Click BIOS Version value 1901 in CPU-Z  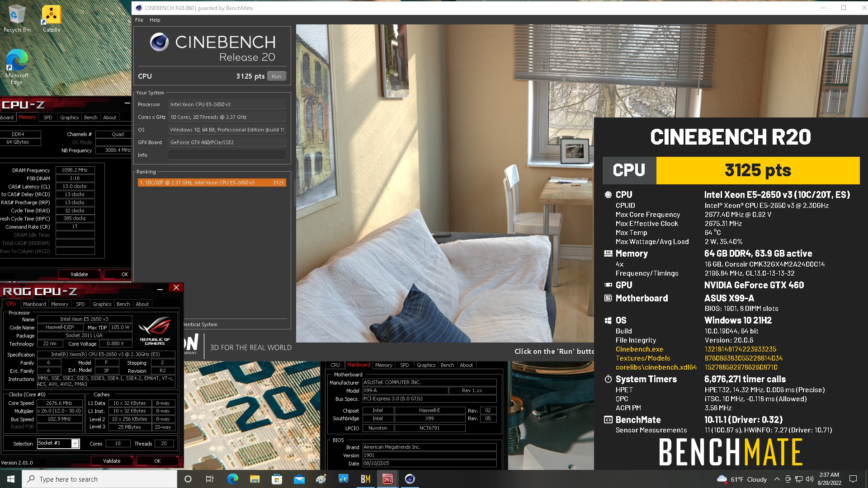[x=429, y=455]
